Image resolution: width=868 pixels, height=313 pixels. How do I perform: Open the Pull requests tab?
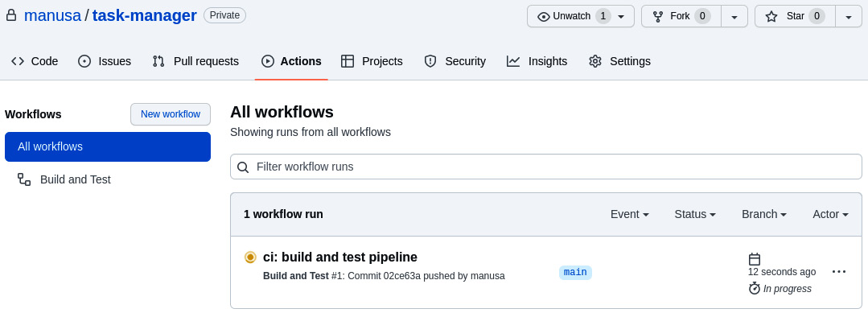195,61
